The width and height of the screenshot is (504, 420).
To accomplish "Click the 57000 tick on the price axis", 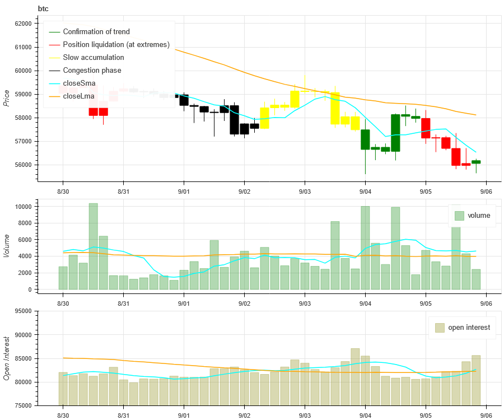I will click(23, 141).
